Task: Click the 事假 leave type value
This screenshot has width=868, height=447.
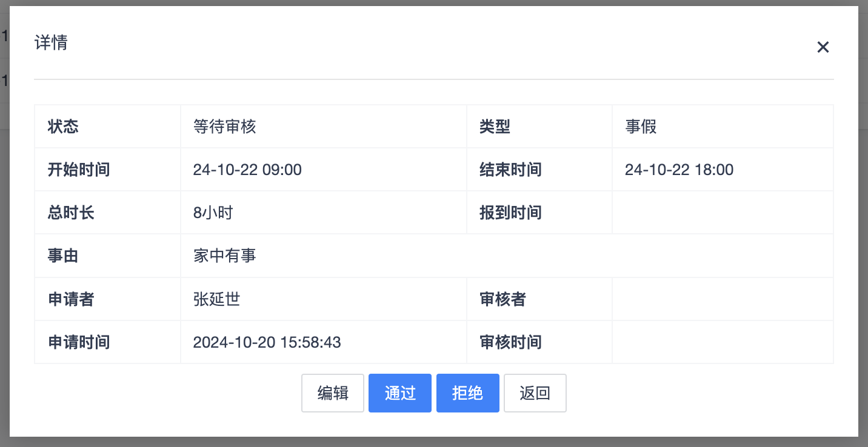Action: [x=641, y=126]
